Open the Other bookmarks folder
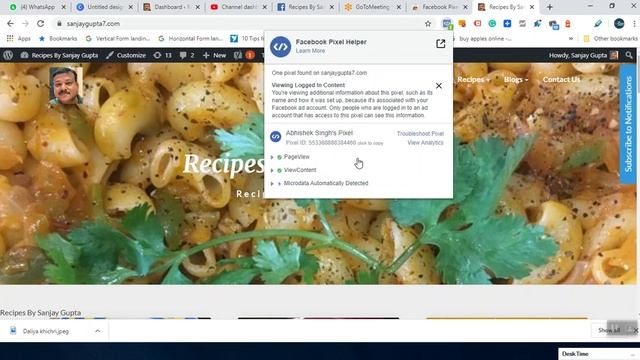The image size is (640, 360). (610, 39)
